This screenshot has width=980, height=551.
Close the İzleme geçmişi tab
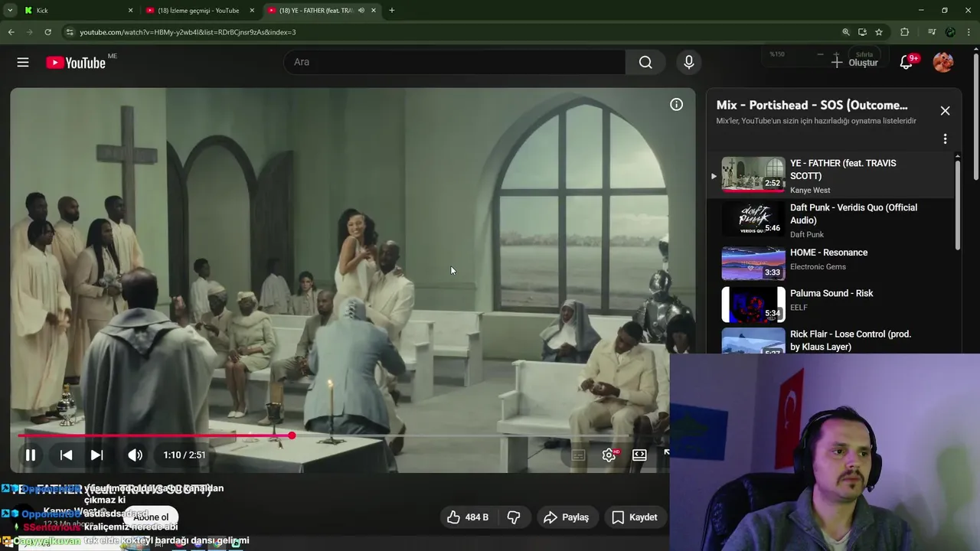coord(252,11)
